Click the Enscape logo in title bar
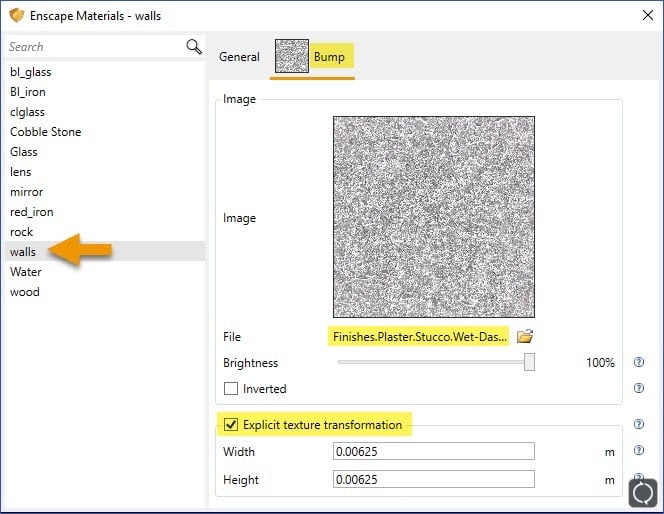Image resolution: width=664 pixels, height=514 pixels. (x=14, y=15)
